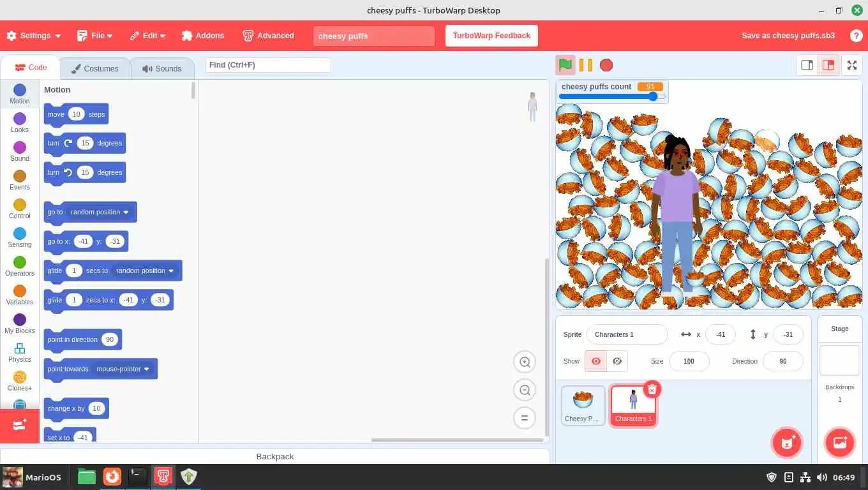The height and width of the screenshot is (490, 868).
Task: Select the Operators category
Action: point(20,267)
